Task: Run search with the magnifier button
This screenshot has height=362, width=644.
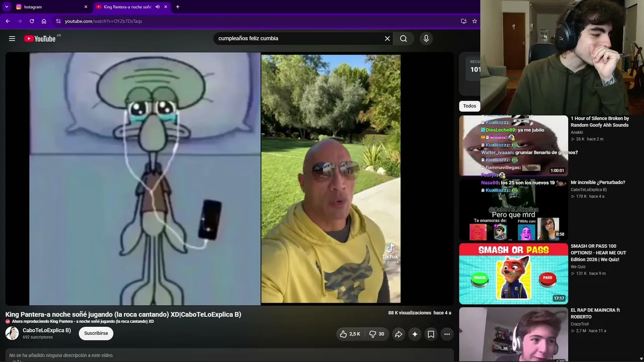Action: 404,39
